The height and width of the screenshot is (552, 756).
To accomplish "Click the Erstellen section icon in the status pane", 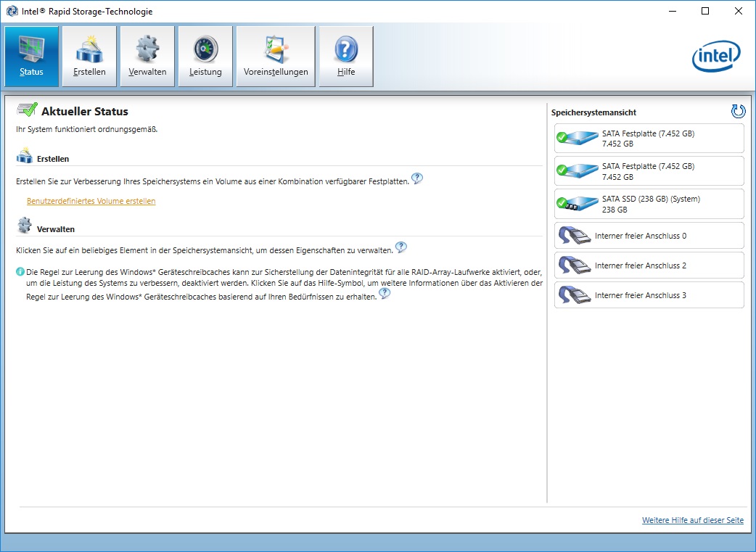I will pyautogui.click(x=24, y=156).
